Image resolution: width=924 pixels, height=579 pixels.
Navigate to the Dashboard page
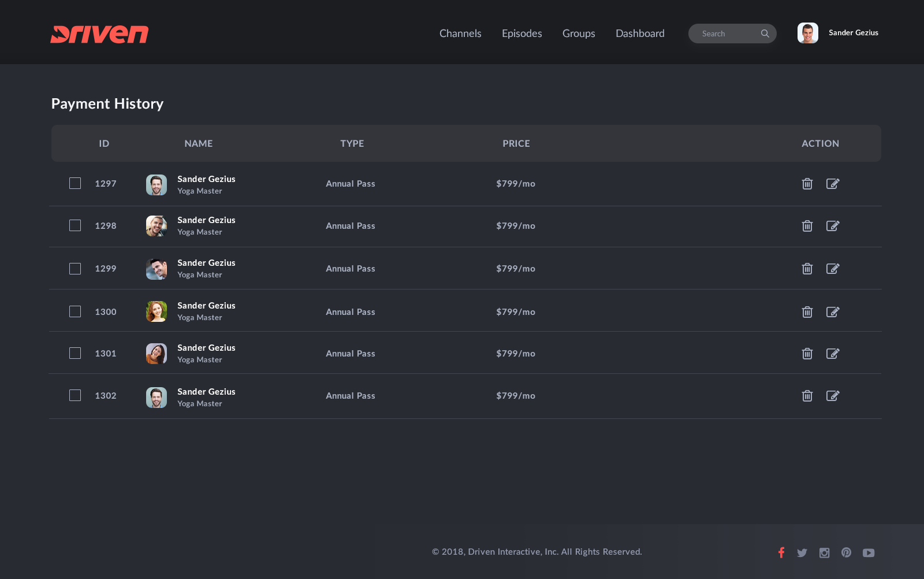coord(640,34)
